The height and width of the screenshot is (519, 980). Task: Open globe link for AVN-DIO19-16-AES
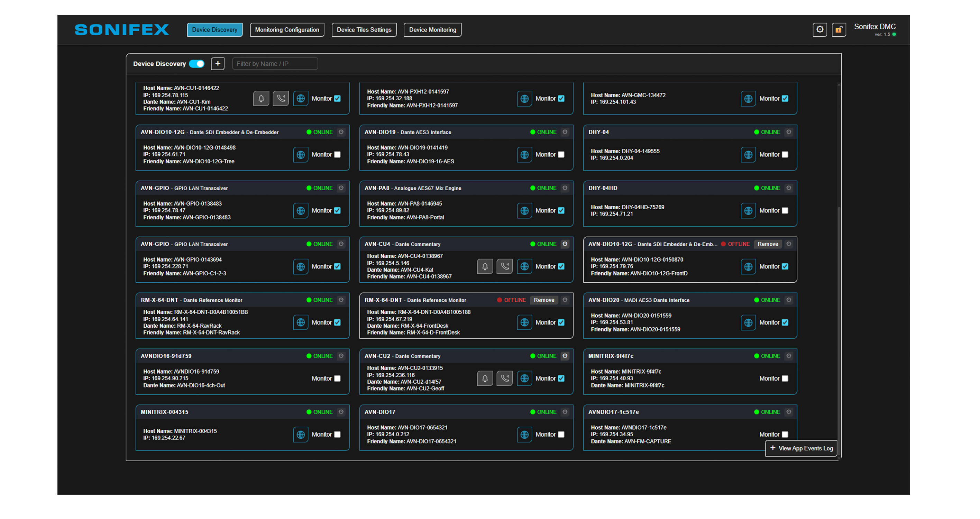(524, 154)
